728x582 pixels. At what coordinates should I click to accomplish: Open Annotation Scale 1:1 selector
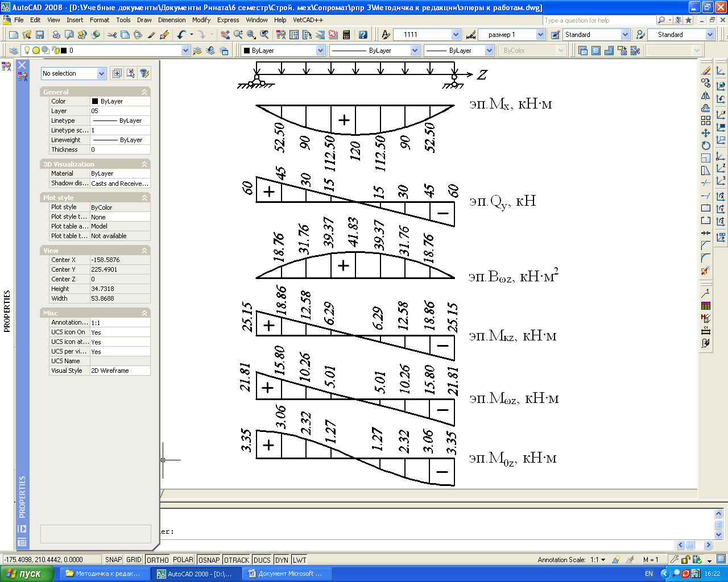coord(598,560)
